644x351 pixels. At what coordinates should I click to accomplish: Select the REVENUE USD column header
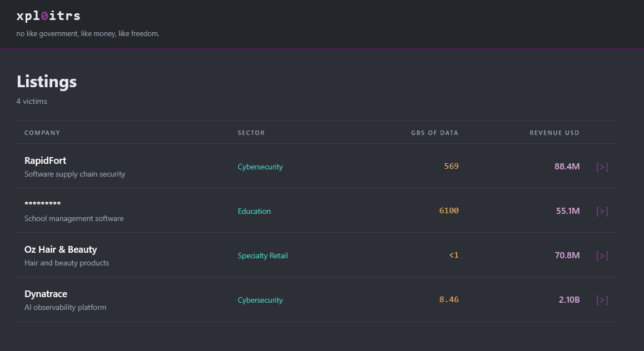point(555,133)
